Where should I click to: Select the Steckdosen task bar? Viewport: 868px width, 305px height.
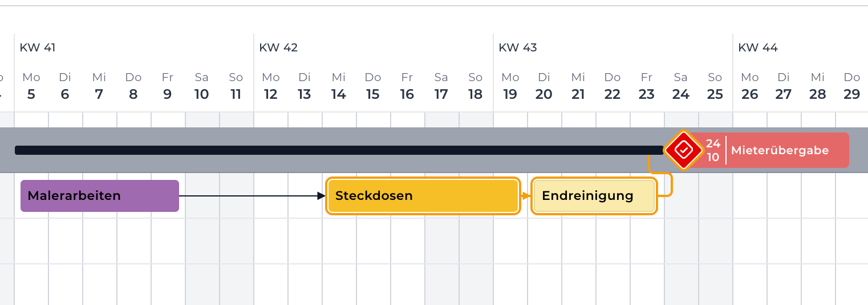click(x=423, y=196)
